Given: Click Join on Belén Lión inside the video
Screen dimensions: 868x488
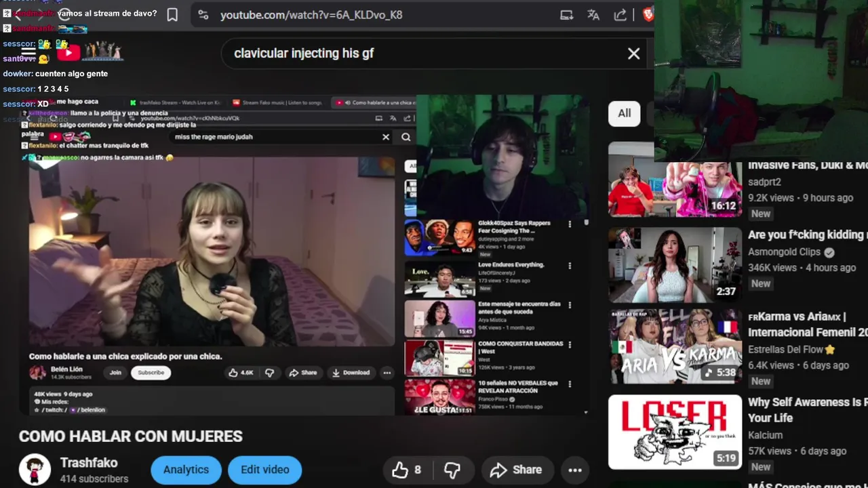Looking at the screenshot, I should click(115, 372).
